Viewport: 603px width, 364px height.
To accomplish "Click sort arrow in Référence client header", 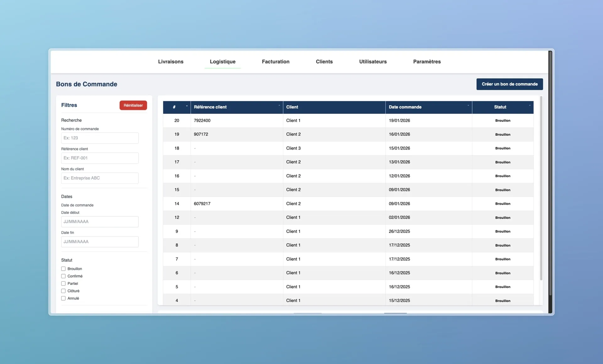I will (x=279, y=106).
